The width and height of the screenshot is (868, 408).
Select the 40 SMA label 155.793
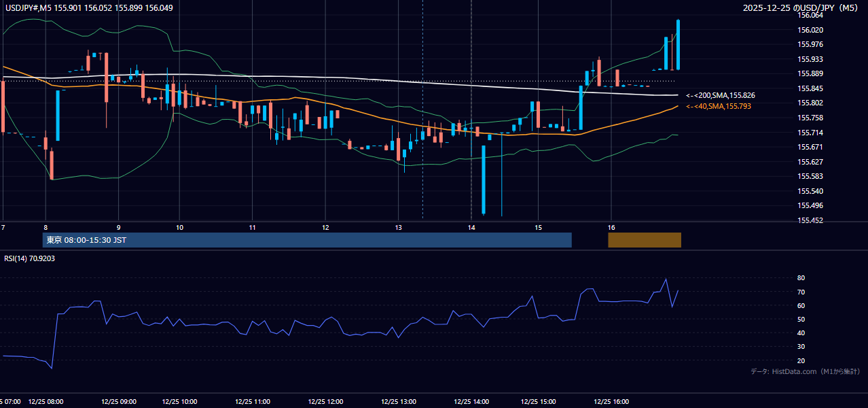(x=719, y=106)
